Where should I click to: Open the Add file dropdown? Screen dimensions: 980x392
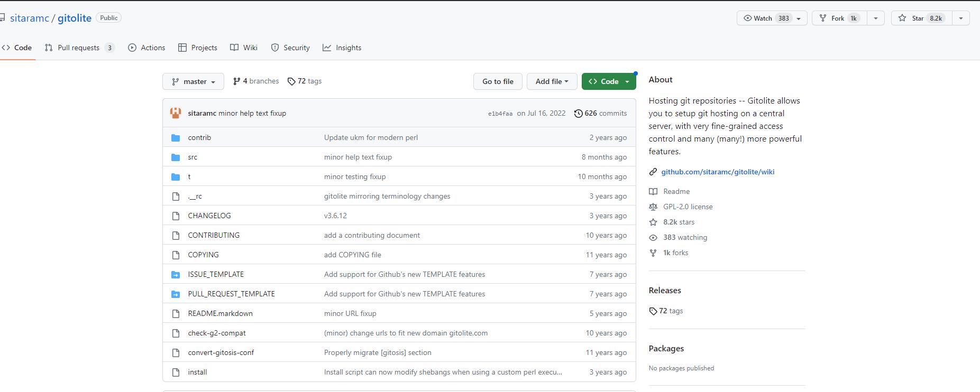coord(552,81)
